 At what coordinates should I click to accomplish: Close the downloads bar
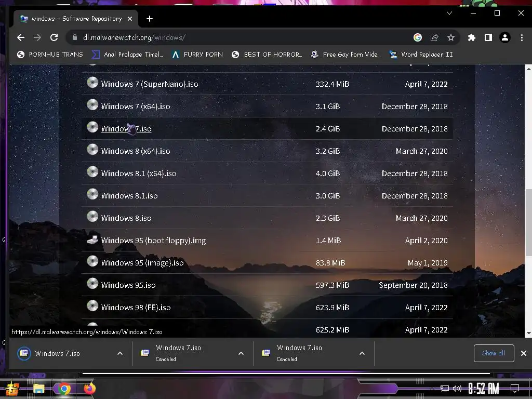click(524, 353)
